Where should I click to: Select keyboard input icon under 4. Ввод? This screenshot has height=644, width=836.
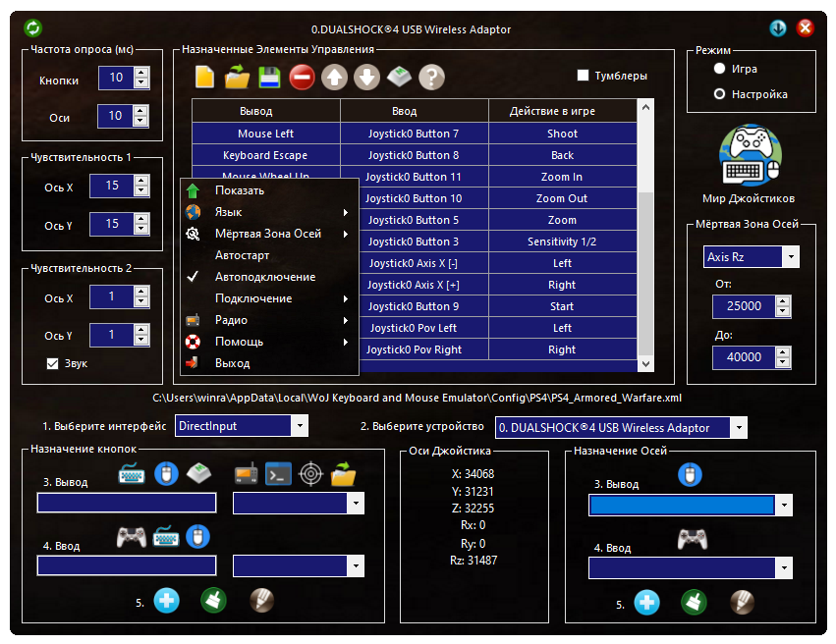coord(166,537)
